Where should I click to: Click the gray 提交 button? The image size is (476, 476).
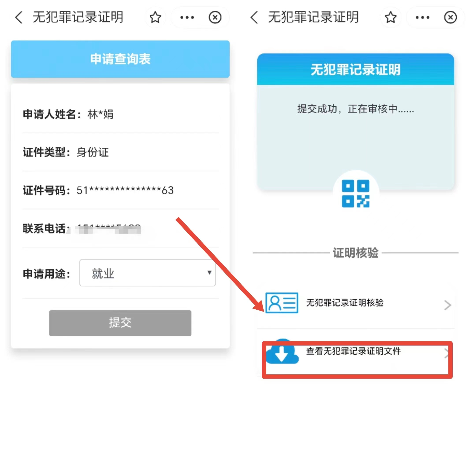click(x=120, y=323)
